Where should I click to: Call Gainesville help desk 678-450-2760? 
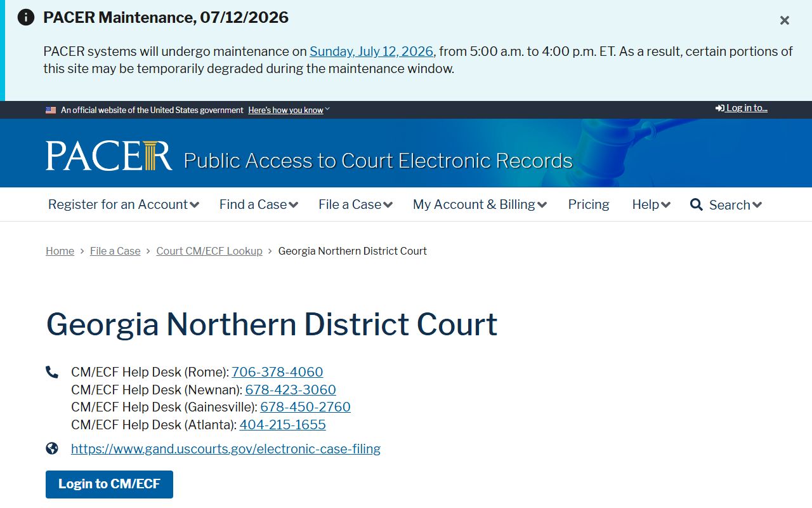305,407
